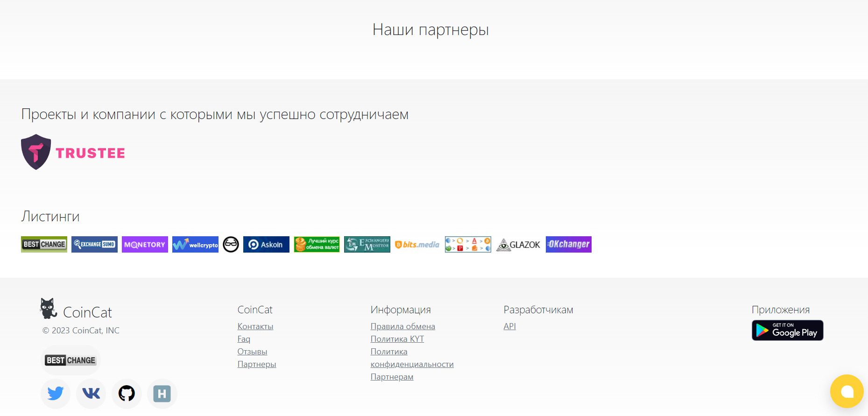Image resolution: width=868 pixels, height=416 pixels.
Task: Click the 'Листинги' section heading
Action: coord(50,217)
